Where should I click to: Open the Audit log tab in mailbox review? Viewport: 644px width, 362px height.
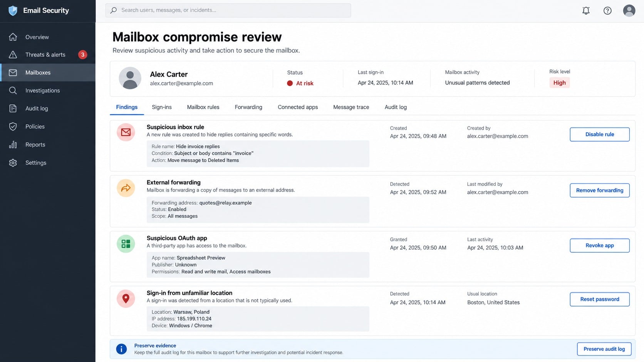coord(396,107)
